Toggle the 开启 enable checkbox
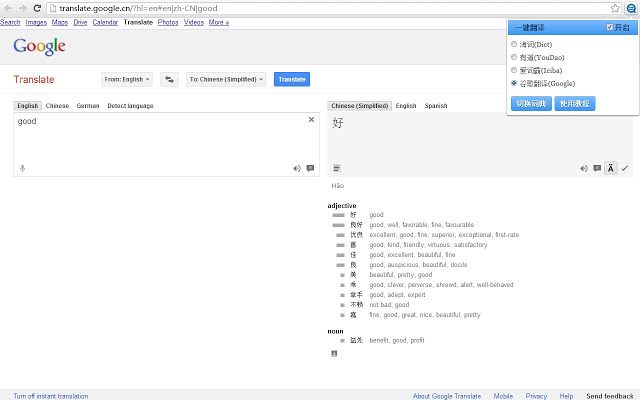640x400 pixels. (x=610, y=27)
